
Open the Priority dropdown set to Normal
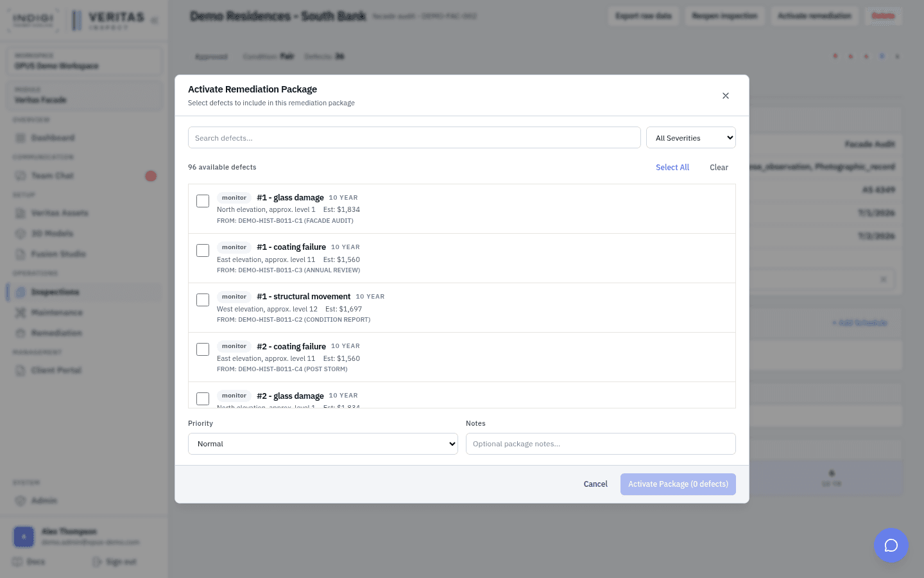[x=323, y=444]
